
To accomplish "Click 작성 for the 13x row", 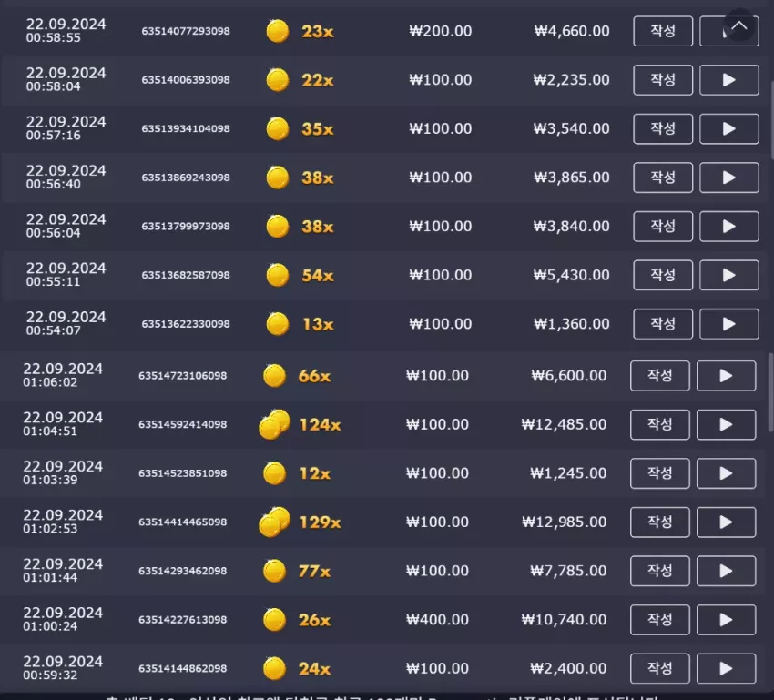I will point(663,324).
